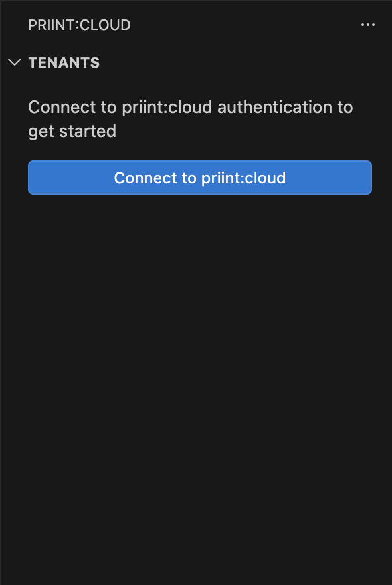This screenshot has height=585, width=392.
Task: Click the header row to the right of TENANTS
Action: [x=245, y=62]
